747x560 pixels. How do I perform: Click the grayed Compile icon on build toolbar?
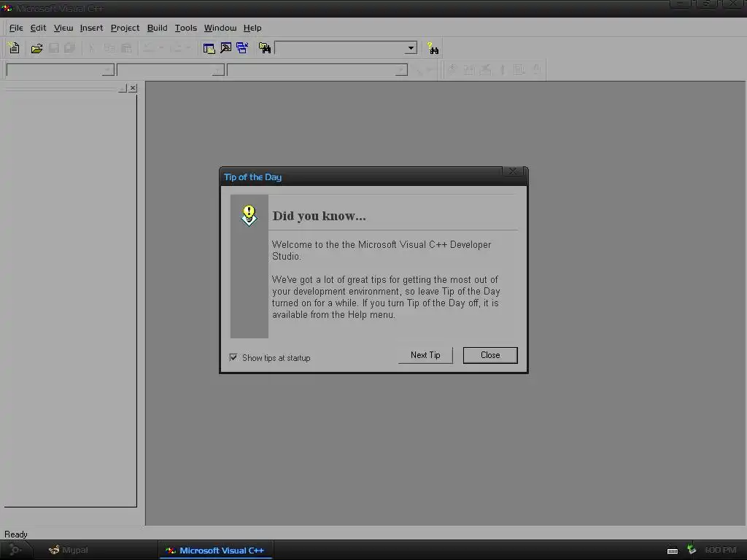(452, 70)
